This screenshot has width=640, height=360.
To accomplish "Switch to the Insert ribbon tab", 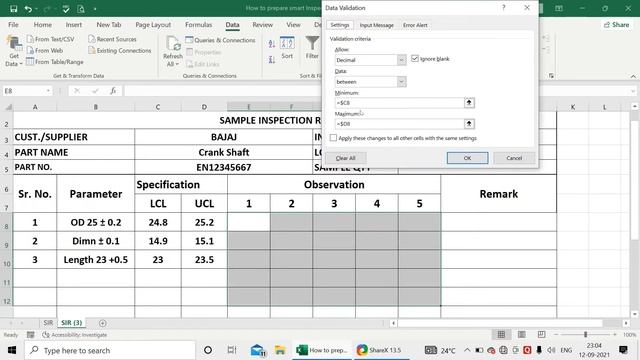I will (73, 25).
